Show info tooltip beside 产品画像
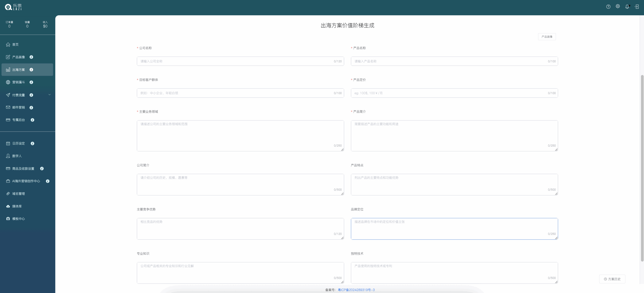Viewport: 644px width, 293px height. tap(31, 57)
